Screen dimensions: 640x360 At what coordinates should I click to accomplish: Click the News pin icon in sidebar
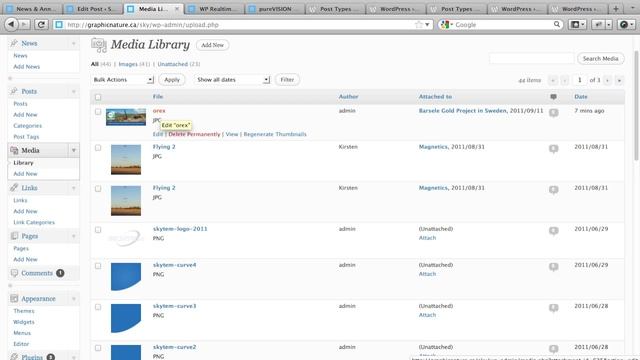tap(14, 43)
